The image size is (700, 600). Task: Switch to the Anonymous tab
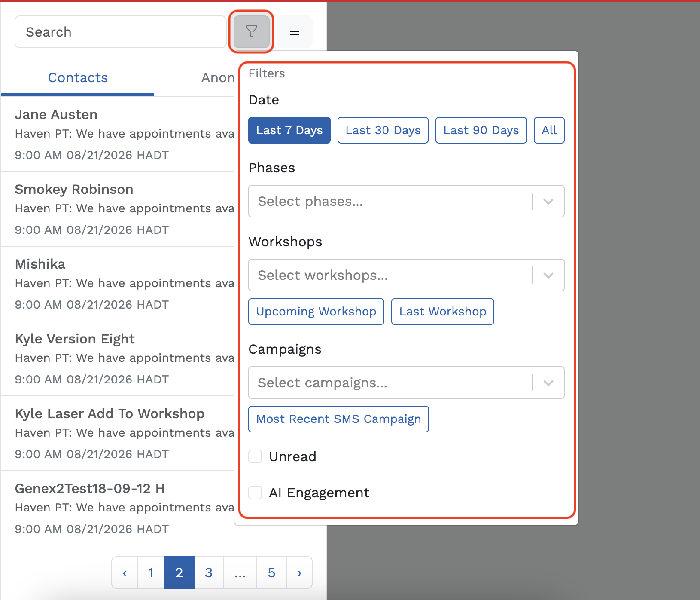tap(218, 78)
